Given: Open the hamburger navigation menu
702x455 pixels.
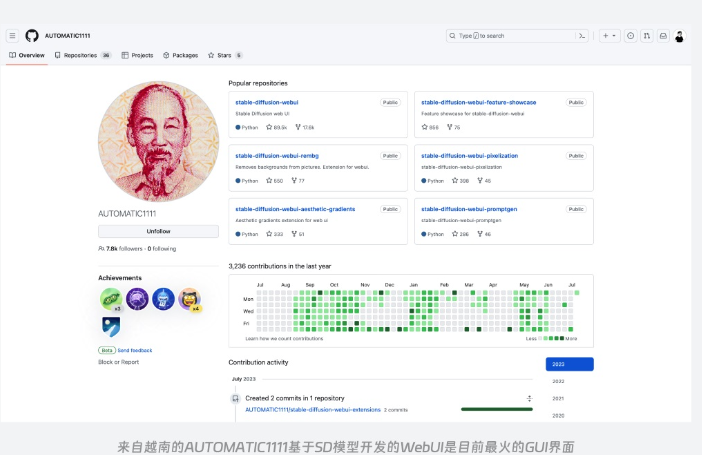Looking at the screenshot, I should coord(13,36).
